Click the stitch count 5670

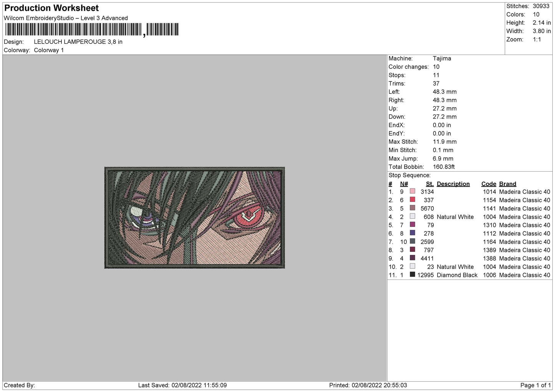point(427,208)
